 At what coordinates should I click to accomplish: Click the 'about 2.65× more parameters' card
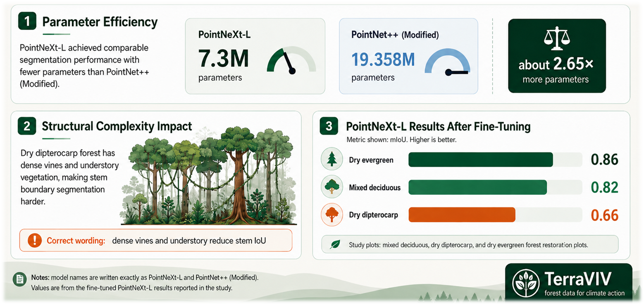pyautogui.click(x=557, y=56)
